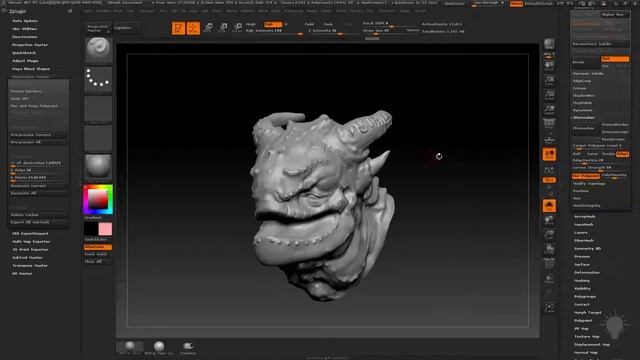Viewport: 640px width, 360px height.
Task: Activate Edit mode icon in top shelf
Action: (178, 28)
